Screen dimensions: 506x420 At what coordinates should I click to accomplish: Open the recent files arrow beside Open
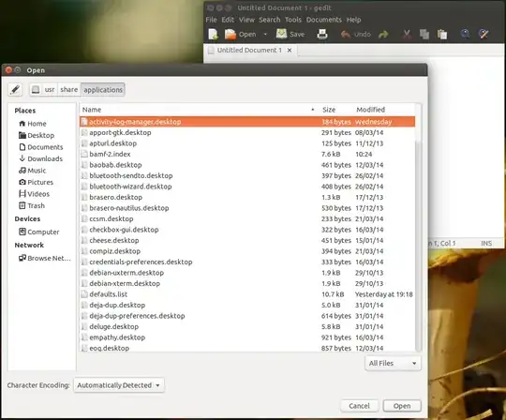265,35
